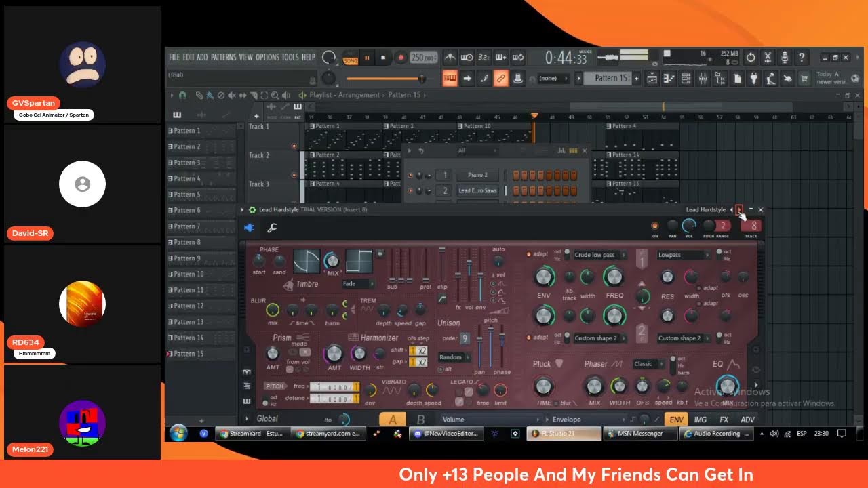Click the plugin plug icon in toolbar

(x=753, y=79)
